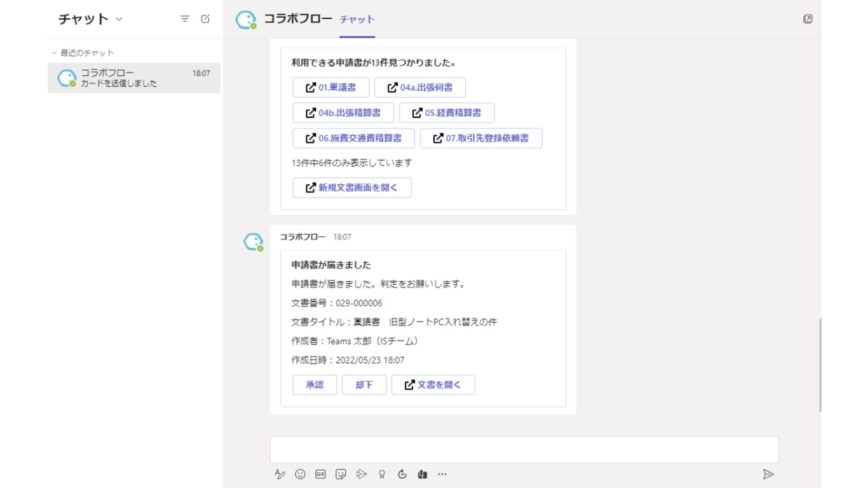The height and width of the screenshot is (488, 868).
Task: Open the text format options in compose bar
Action: 280,474
